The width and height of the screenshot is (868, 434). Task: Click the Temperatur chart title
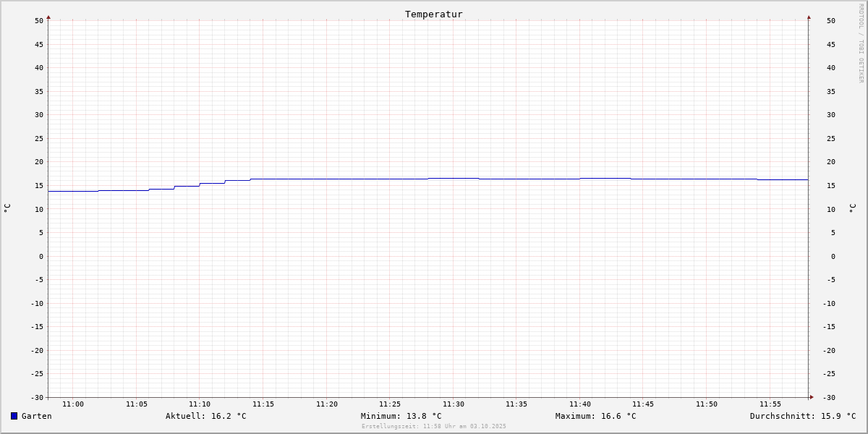434,14
